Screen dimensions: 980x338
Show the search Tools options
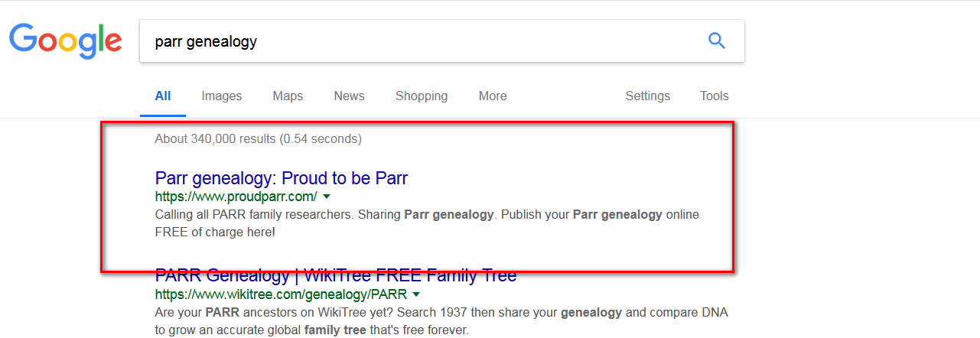pos(715,96)
